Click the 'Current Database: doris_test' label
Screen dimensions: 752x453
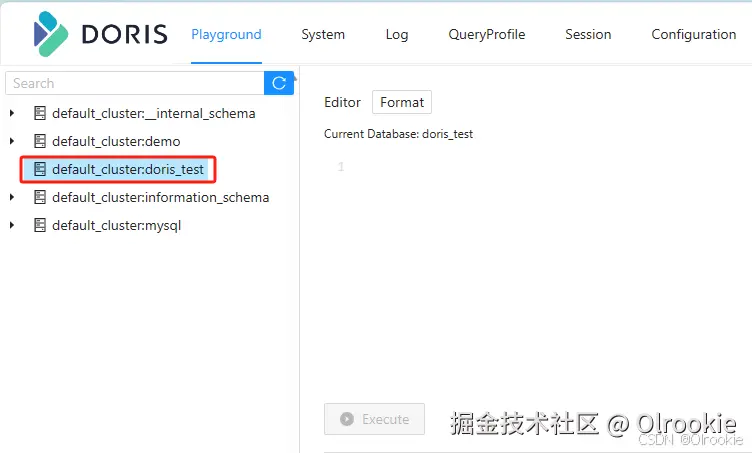(398, 134)
